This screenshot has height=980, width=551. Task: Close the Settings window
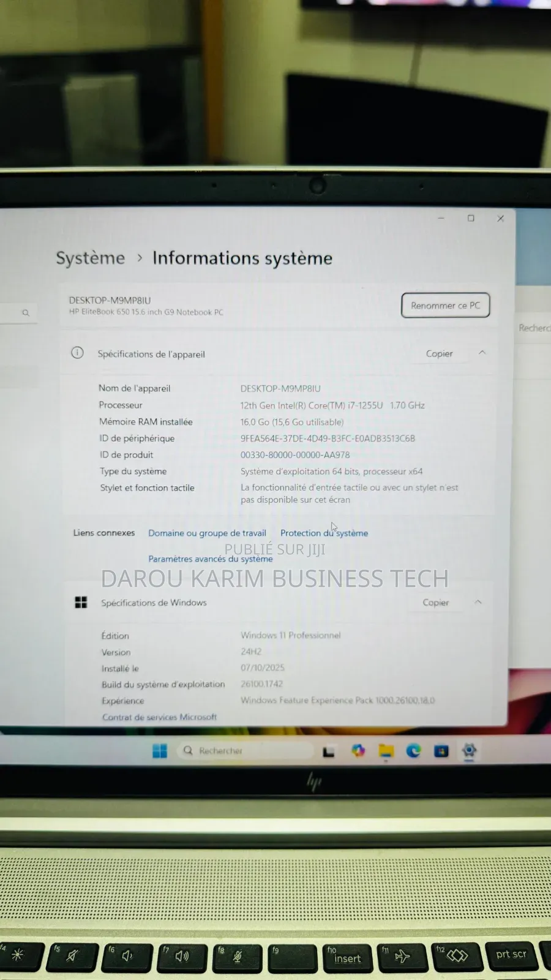tap(501, 218)
